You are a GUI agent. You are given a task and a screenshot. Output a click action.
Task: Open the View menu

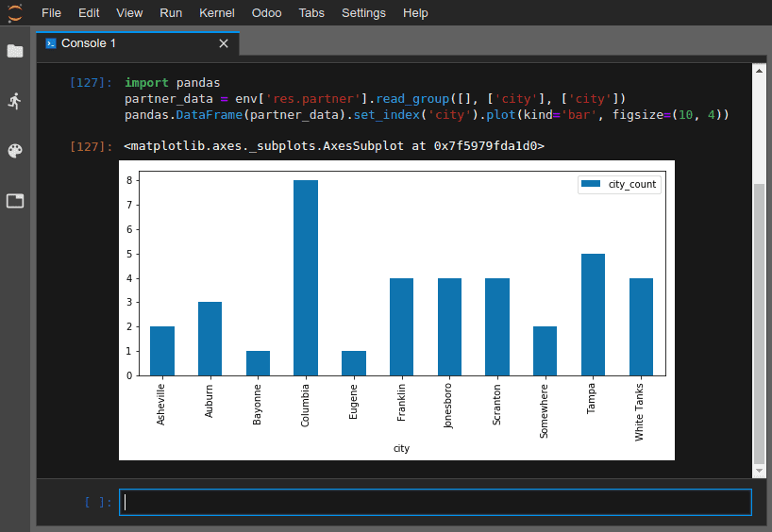(129, 13)
